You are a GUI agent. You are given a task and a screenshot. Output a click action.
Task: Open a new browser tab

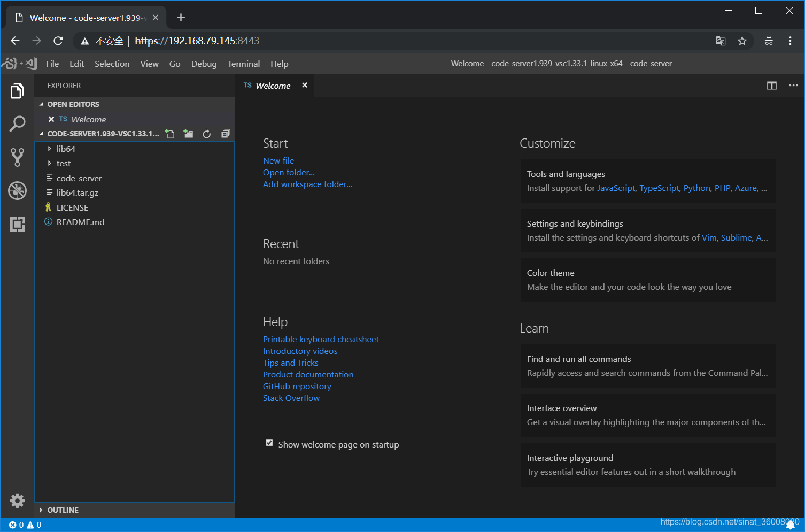181,18
